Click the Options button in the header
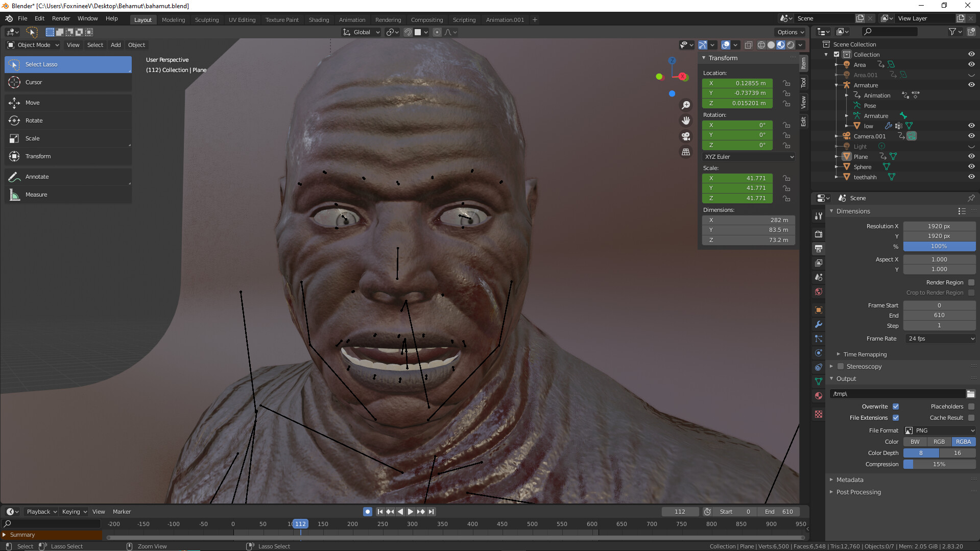The width and height of the screenshot is (980, 551). point(789,32)
